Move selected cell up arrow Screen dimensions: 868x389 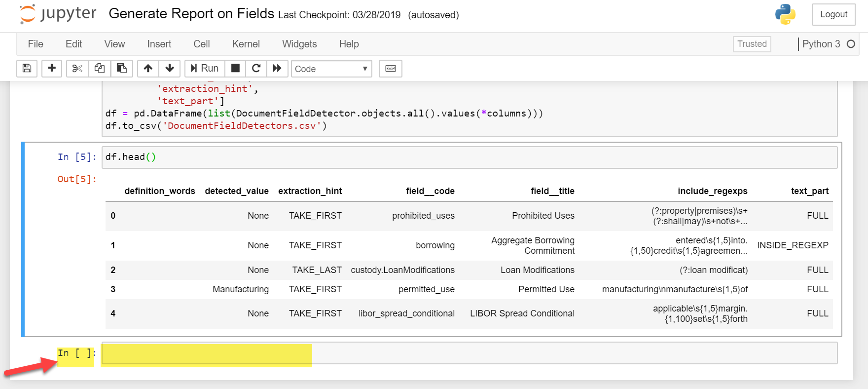(x=148, y=68)
